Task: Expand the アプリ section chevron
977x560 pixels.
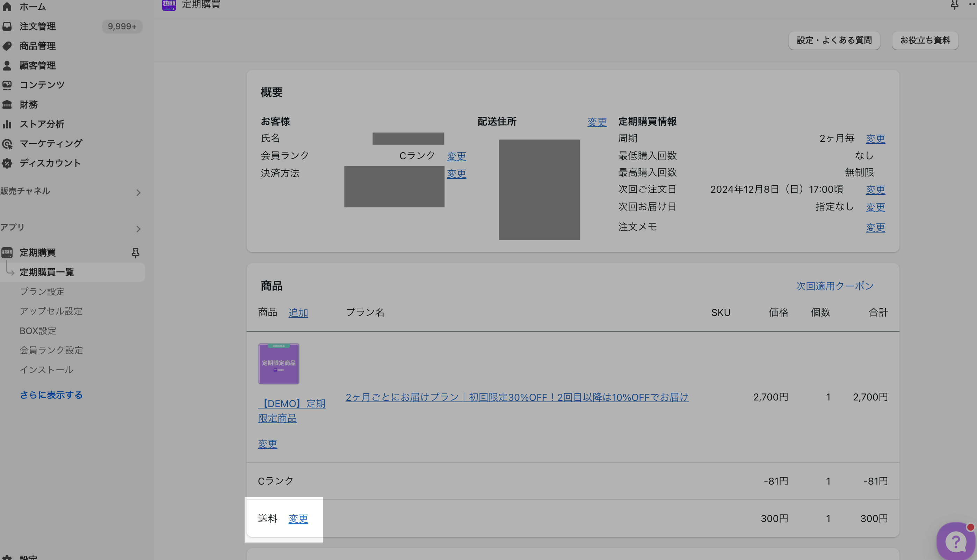Action: click(138, 229)
